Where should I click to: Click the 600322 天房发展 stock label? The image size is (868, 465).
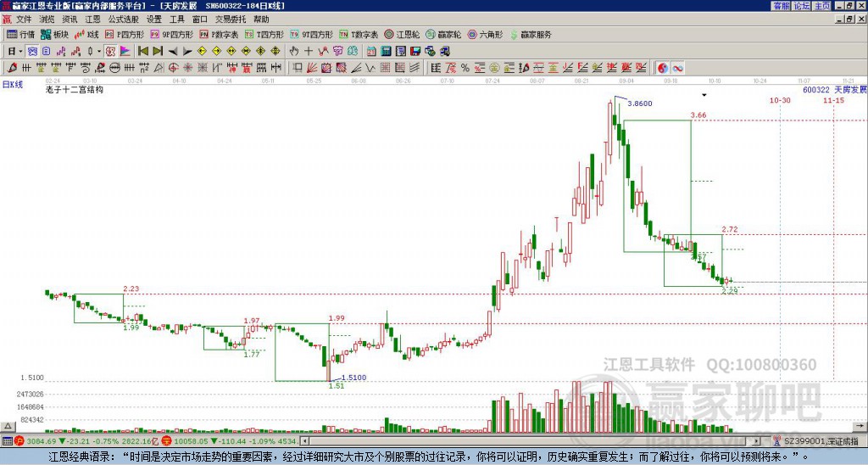(835, 89)
